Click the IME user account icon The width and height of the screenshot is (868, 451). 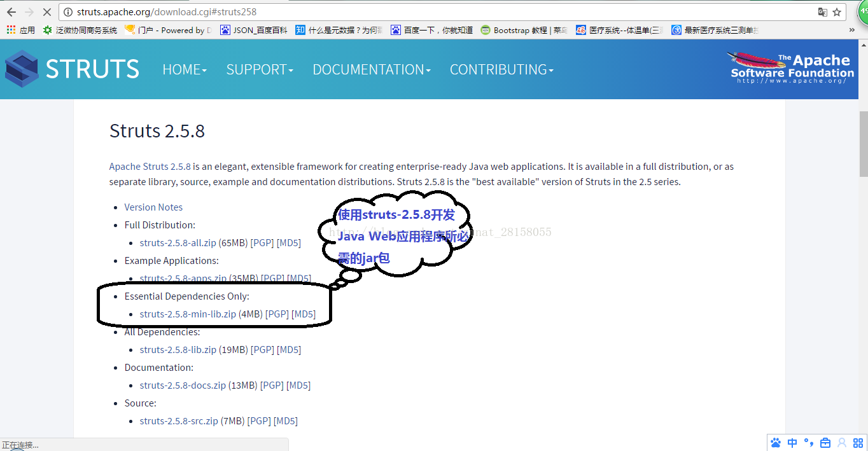842,443
